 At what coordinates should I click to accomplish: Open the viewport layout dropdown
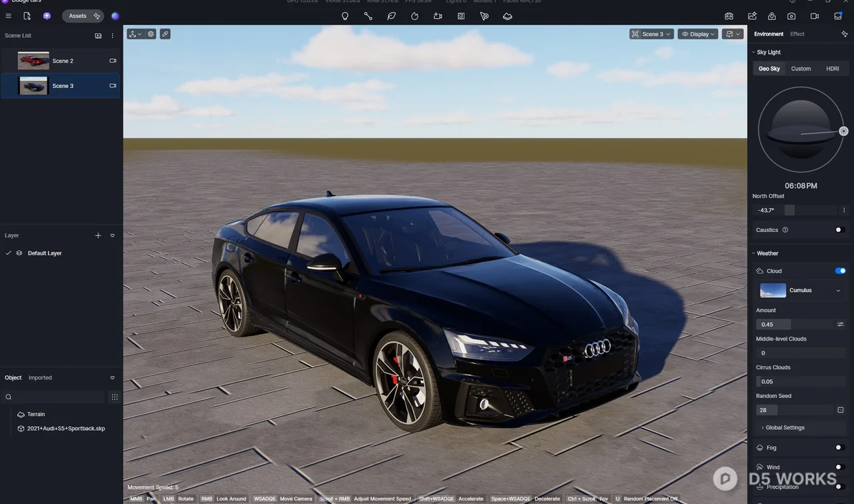(733, 34)
